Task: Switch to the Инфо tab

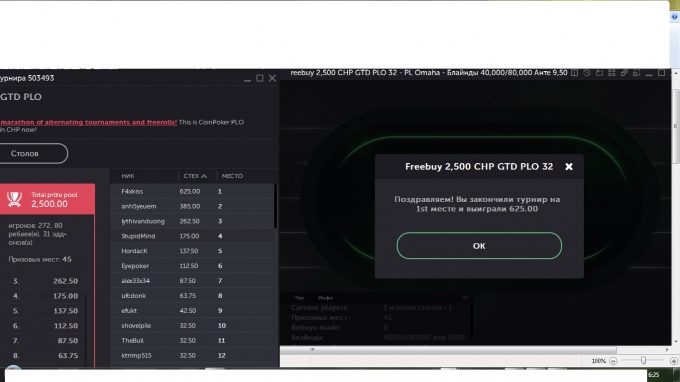Action: coord(325,298)
